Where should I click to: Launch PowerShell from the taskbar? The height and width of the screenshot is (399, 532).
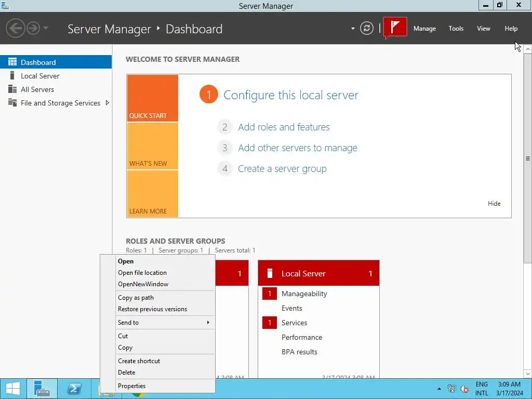point(74,389)
